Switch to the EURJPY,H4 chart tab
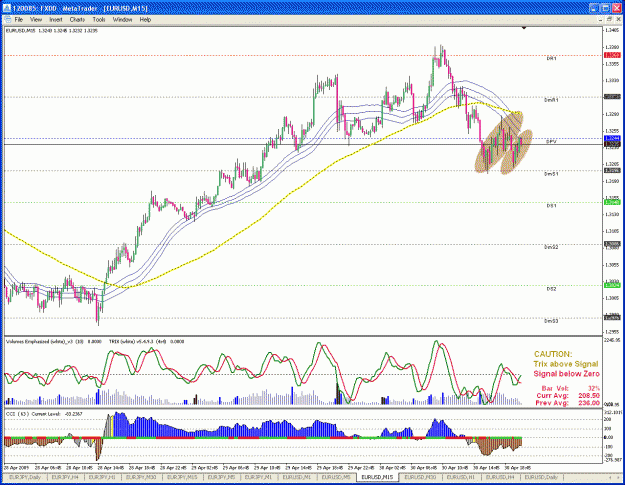 (65, 477)
